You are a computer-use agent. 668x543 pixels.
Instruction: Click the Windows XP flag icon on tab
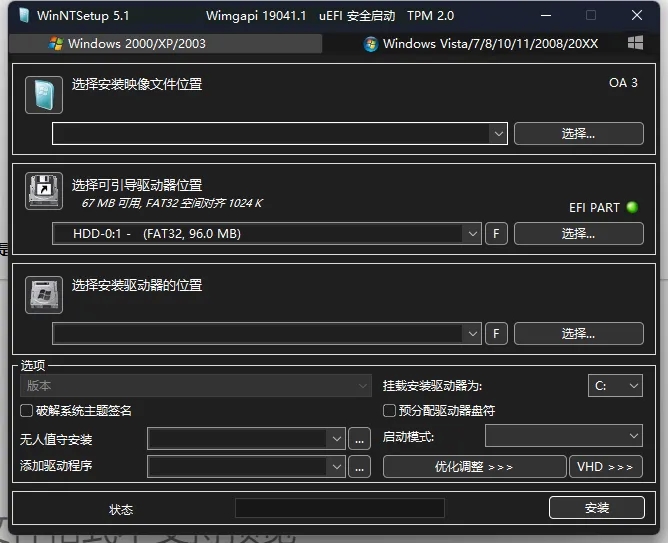[x=56, y=43]
